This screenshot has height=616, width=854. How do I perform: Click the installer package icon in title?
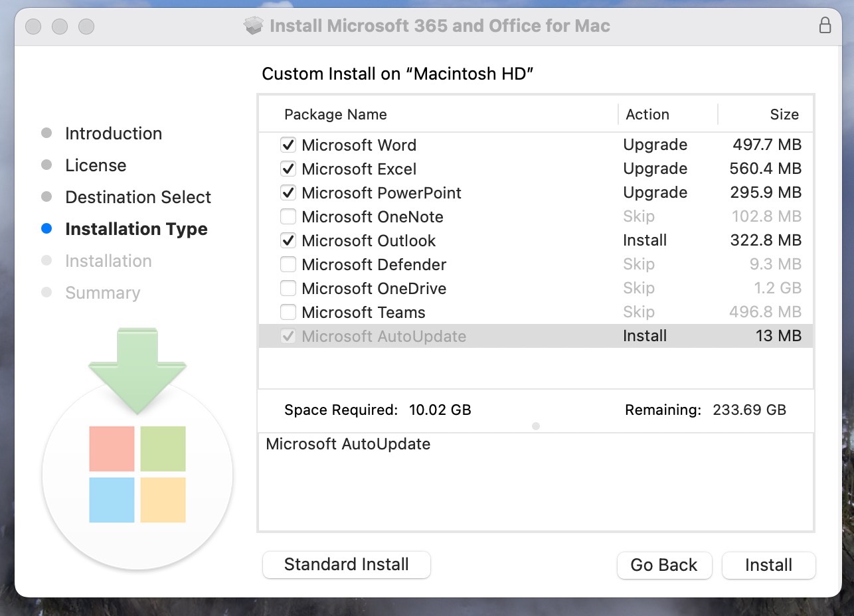[x=254, y=27]
